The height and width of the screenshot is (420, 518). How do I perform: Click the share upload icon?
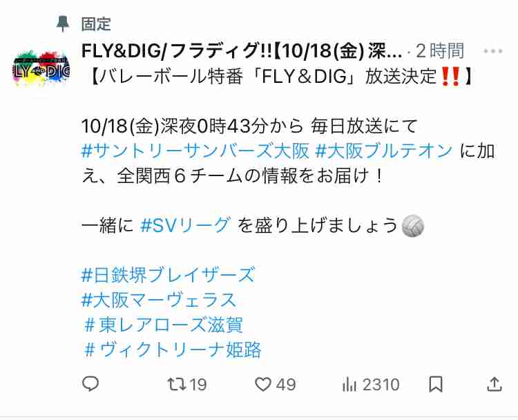[x=495, y=384]
